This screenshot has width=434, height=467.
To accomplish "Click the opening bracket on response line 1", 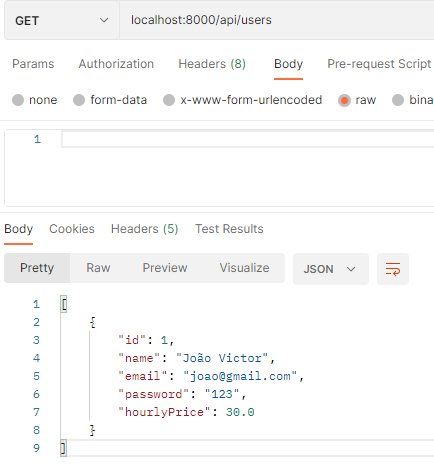I will (x=64, y=304).
